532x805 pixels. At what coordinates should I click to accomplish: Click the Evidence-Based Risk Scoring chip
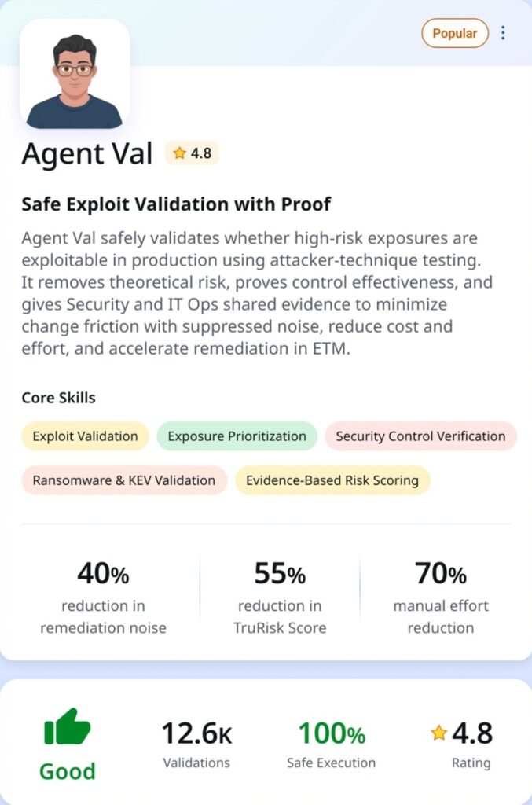pos(332,479)
